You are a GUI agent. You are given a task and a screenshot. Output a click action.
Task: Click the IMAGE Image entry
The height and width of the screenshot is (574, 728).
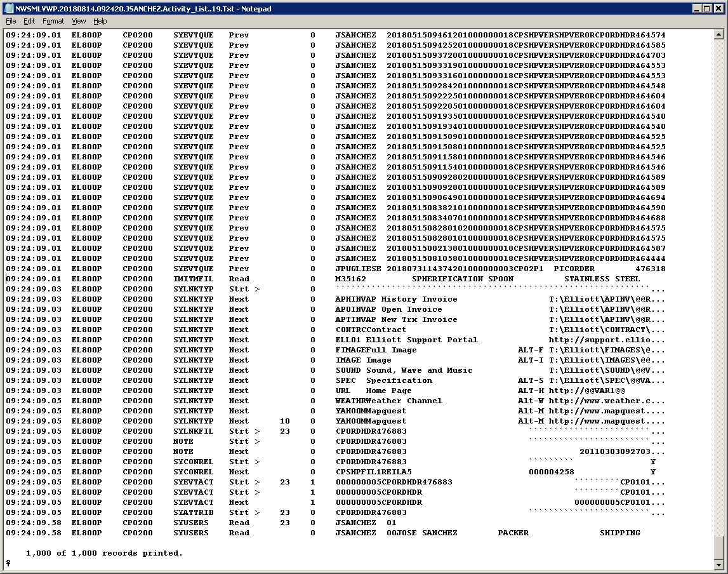(363, 361)
